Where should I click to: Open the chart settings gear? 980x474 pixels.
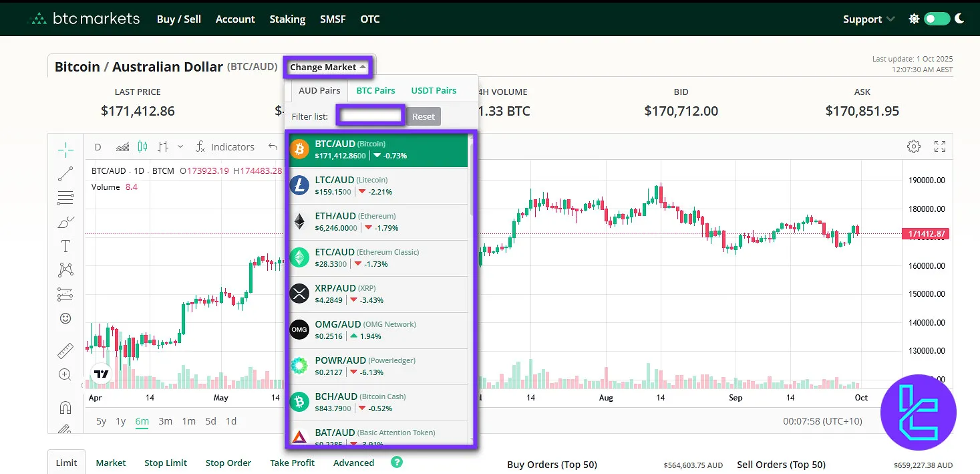(x=913, y=146)
